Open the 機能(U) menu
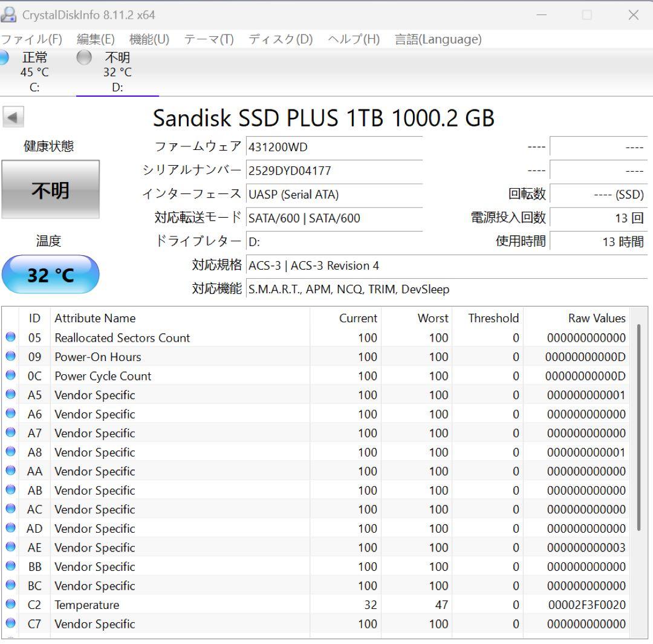Image resolution: width=653 pixels, height=644 pixels. click(x=149, y=39)
